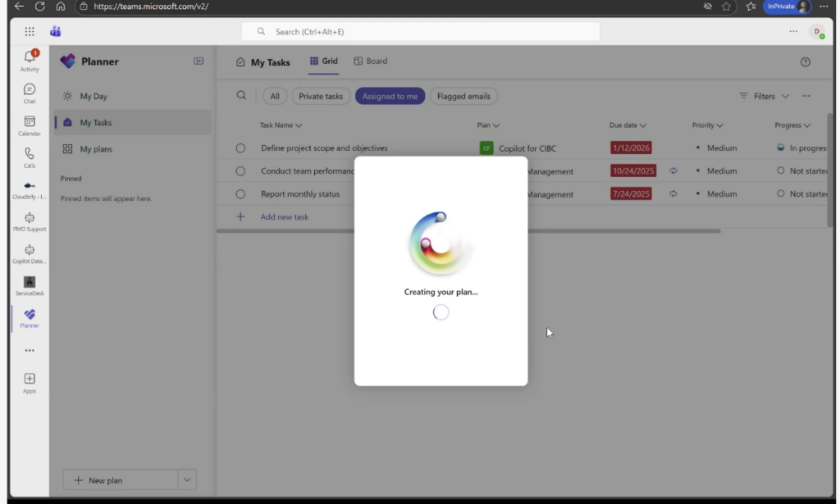Open Teams settings and more ellipsis
Screen dimensions: 840x504
[x=793, y=32]
